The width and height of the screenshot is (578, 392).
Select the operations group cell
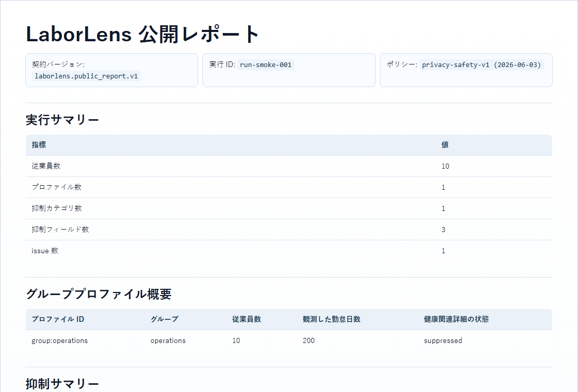coord(168,340)
